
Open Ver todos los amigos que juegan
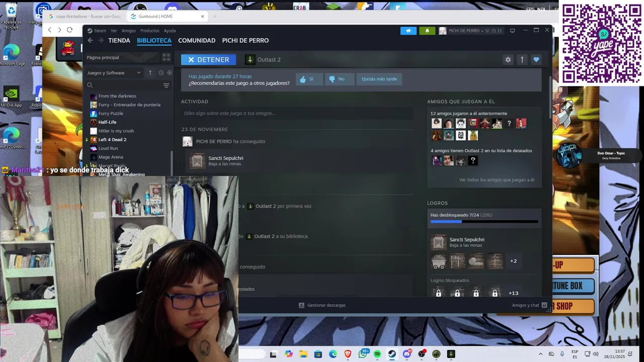pos(497,180)
